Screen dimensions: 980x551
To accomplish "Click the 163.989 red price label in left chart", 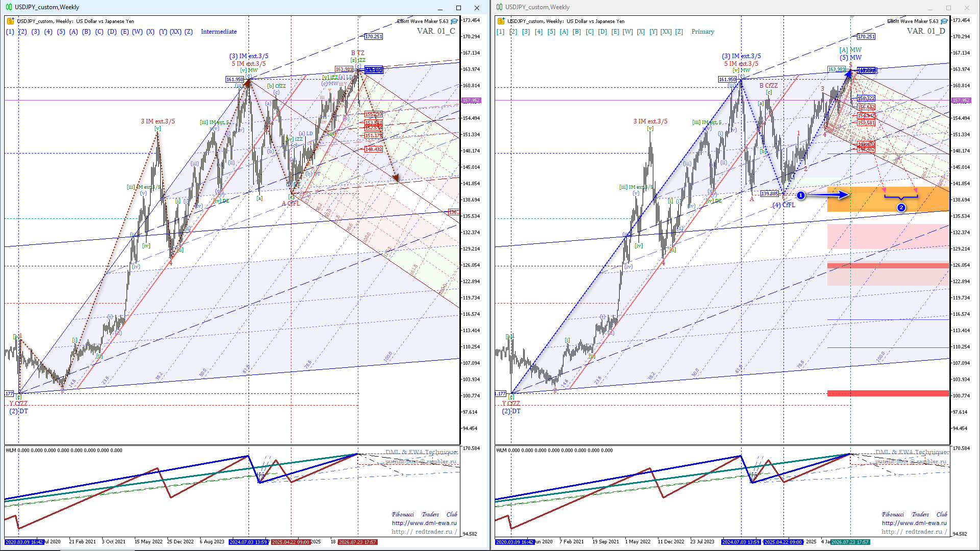I will pos(344,69).
